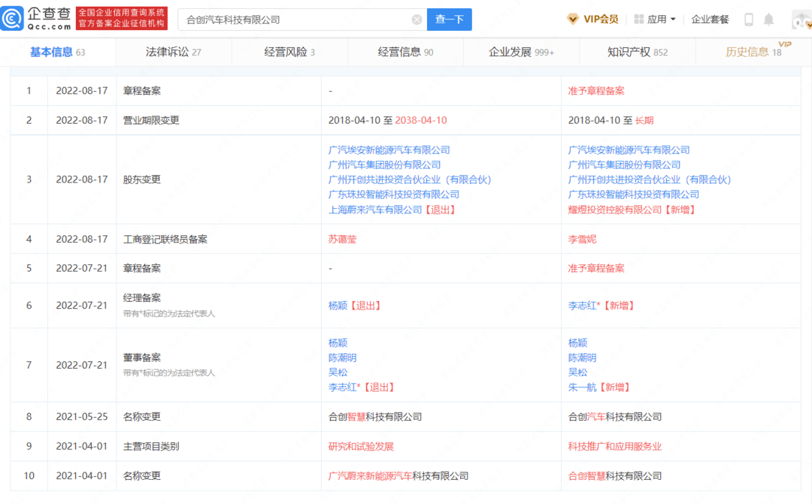Switch to the 法律诉讼 tab

pyautogui.click(x=174, y=52)
